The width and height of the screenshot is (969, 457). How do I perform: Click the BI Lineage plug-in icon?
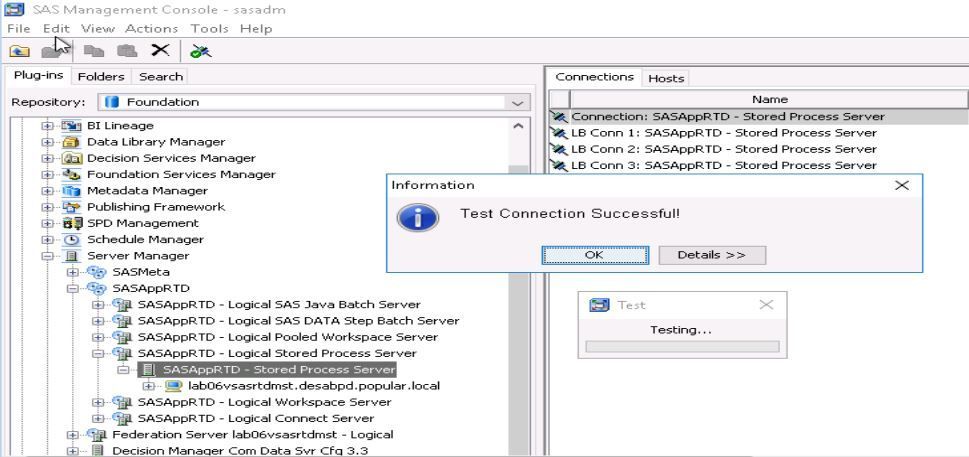coord(71,126)
